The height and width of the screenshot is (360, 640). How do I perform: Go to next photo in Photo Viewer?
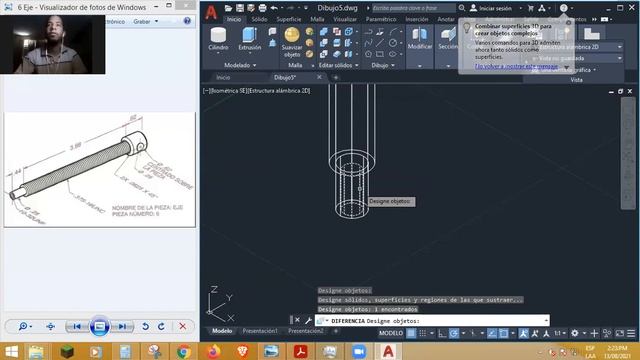[x=122, y=326]
